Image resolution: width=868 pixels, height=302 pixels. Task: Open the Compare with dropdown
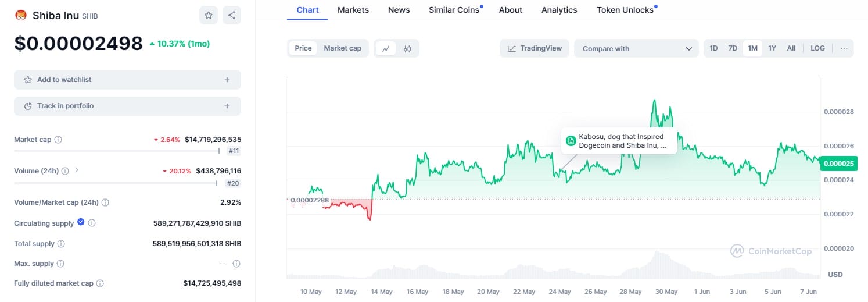click(636, 49)
